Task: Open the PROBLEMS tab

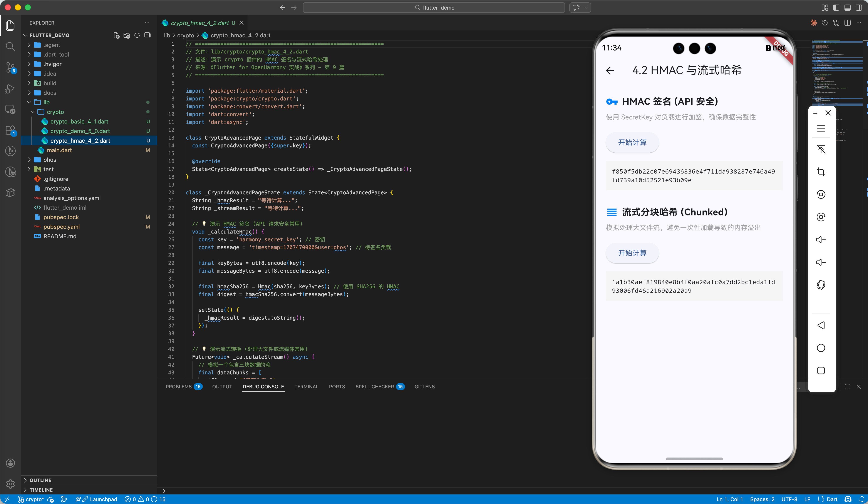Action: 178,387
